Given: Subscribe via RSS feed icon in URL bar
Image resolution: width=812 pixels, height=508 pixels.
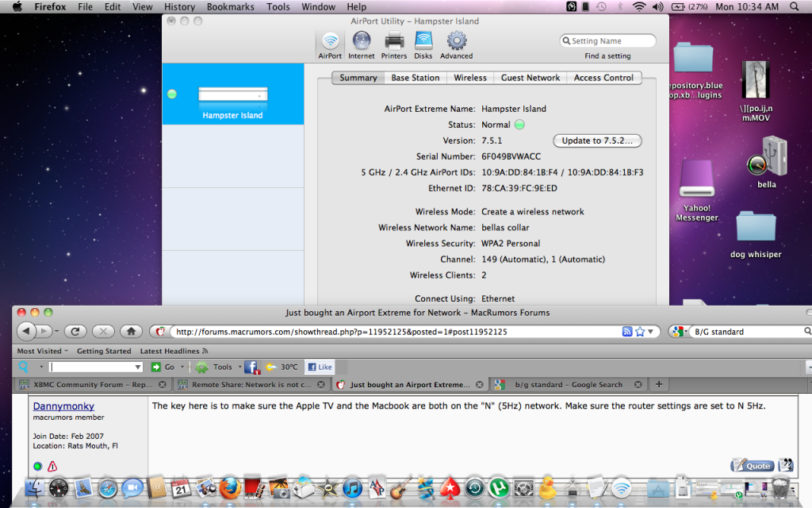Looking at the screenshot, I should (627, 332).
